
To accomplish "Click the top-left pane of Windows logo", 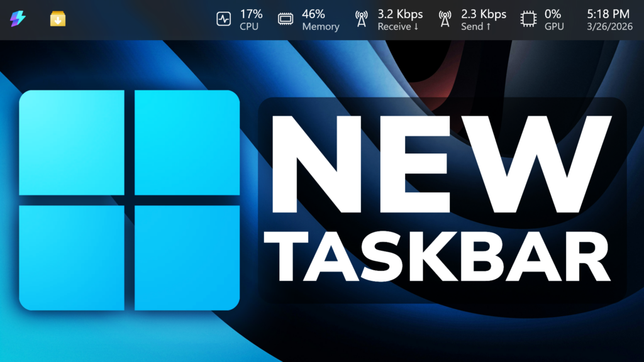I will tap(71, 143).
